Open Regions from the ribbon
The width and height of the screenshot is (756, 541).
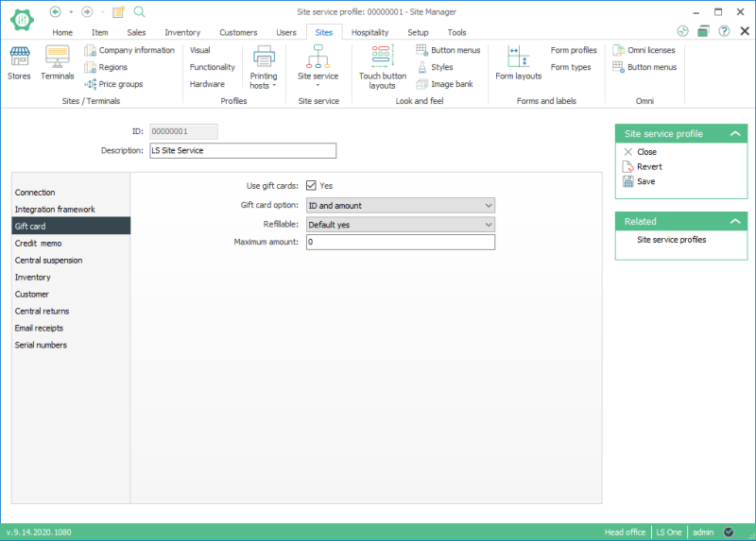106,67
